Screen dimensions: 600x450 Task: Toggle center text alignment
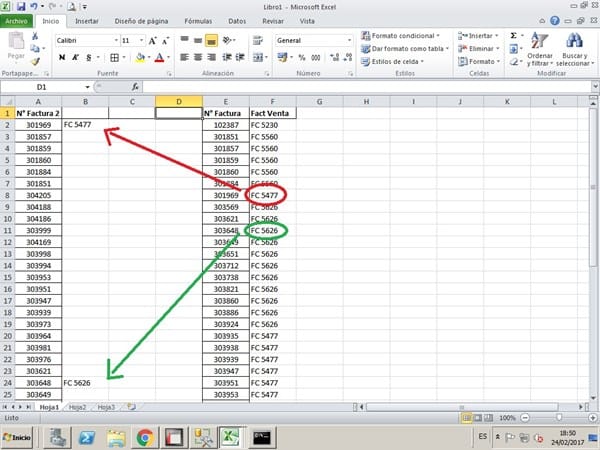point(198,57)
